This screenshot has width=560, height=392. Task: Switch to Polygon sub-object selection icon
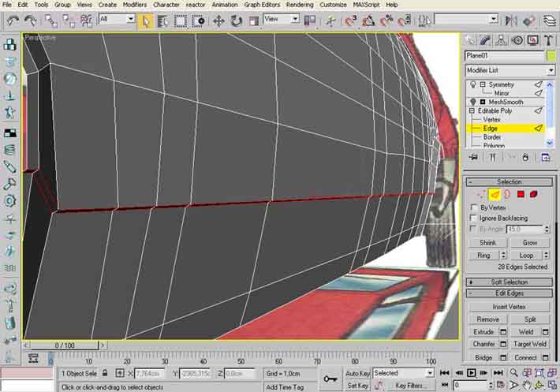521,194
